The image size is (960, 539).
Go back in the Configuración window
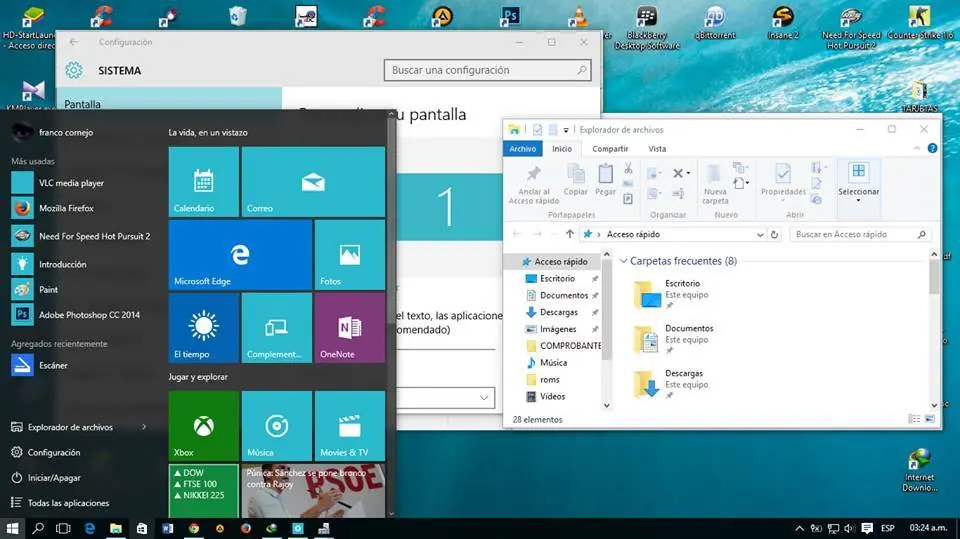point(74,42)
